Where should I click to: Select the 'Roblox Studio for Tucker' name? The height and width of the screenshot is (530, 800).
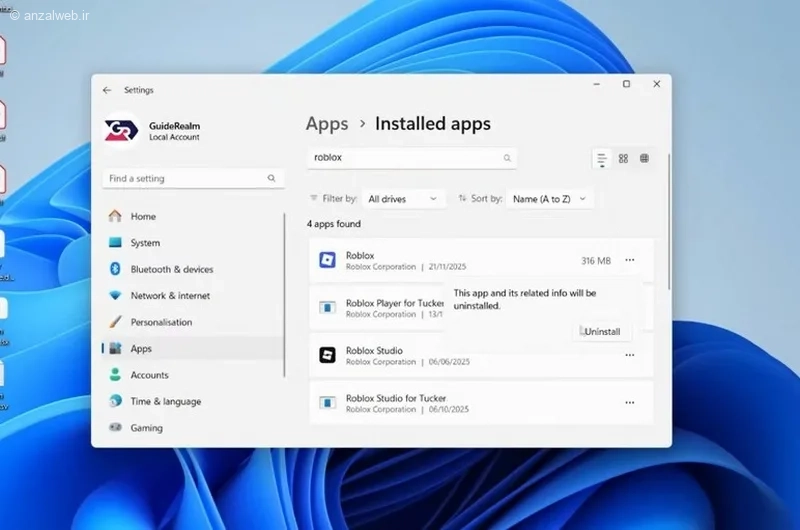(396, 398)
